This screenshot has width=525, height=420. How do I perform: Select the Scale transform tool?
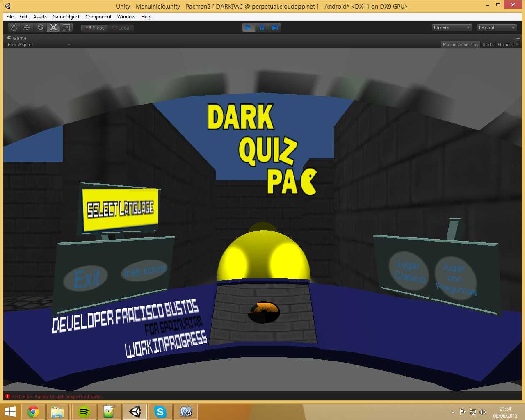click(x=53, y=27)
